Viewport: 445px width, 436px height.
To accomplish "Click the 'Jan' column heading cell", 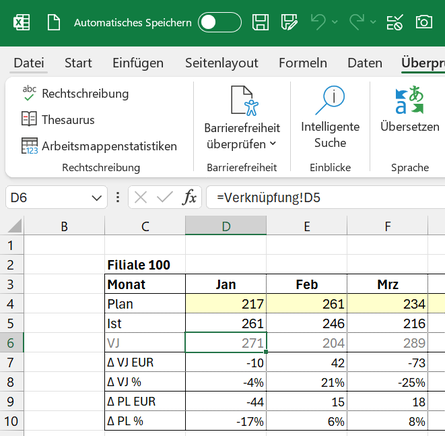I will click(x=226, y=284).
